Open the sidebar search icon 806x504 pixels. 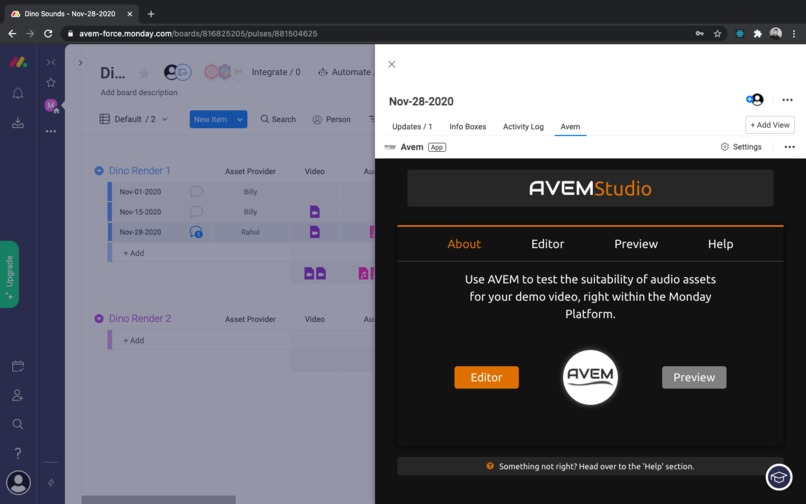[18, 424]
